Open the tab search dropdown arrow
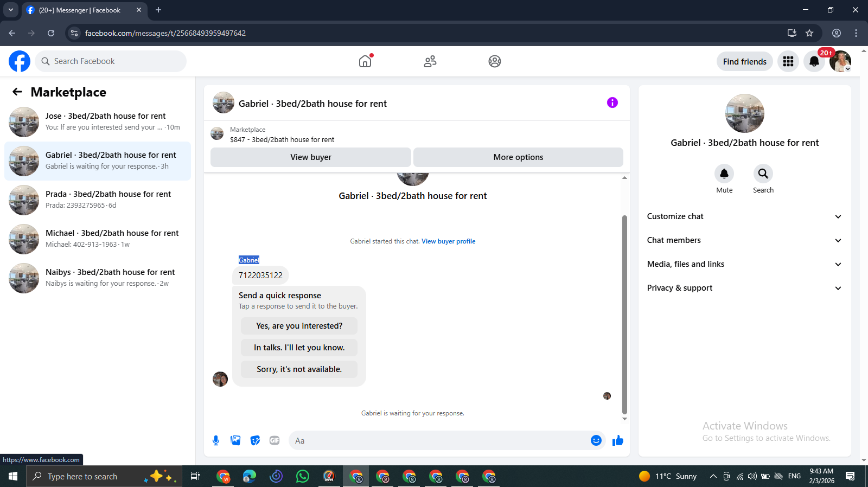Image resolution: width=868 pixels, height=487 pixels. click(11, 10)
